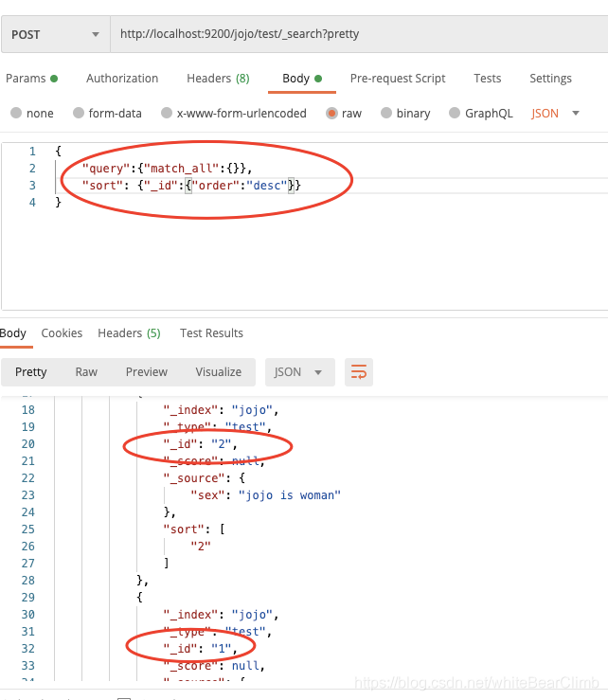The image size is (608, 700).
Task: Click the "jojo is woman" response value
Action: tap(289, 495)
